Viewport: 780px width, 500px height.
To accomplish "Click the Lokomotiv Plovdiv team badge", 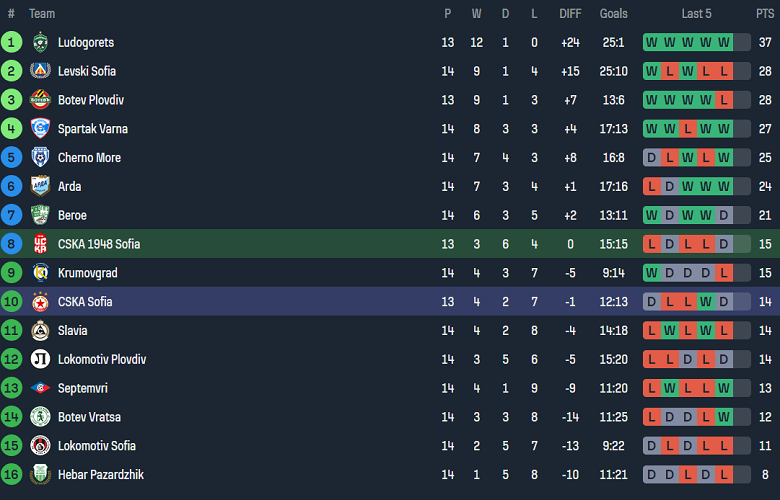I will pos(40,359).
